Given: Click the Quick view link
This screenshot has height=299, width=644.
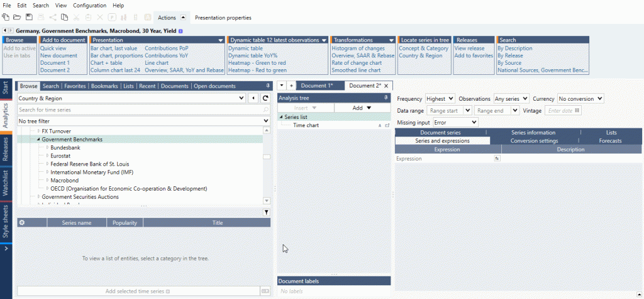Looking at the screenshot, I should pyautogui.click(x=53, y=48).
